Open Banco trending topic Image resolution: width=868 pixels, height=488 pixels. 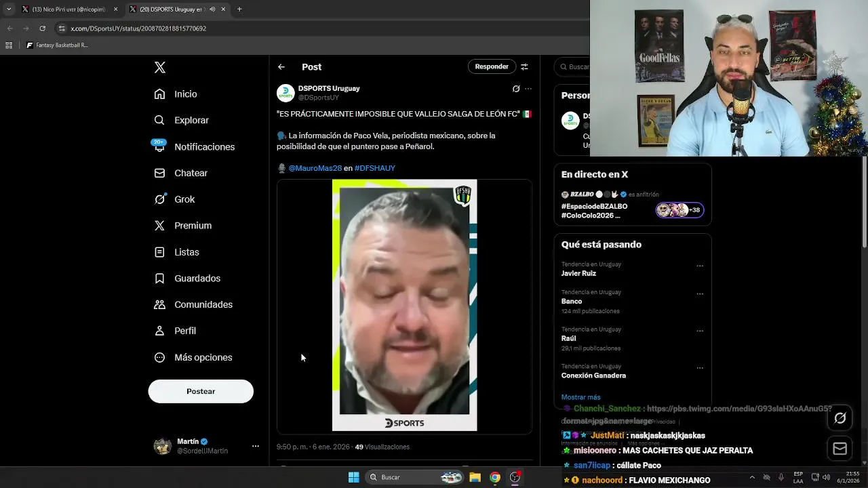(x=572, y=301)
